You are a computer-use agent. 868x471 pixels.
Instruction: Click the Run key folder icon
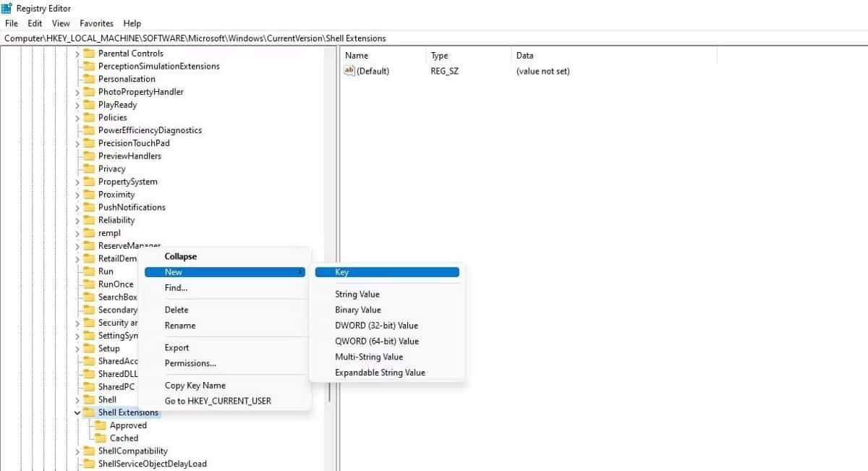coord(90,271)
